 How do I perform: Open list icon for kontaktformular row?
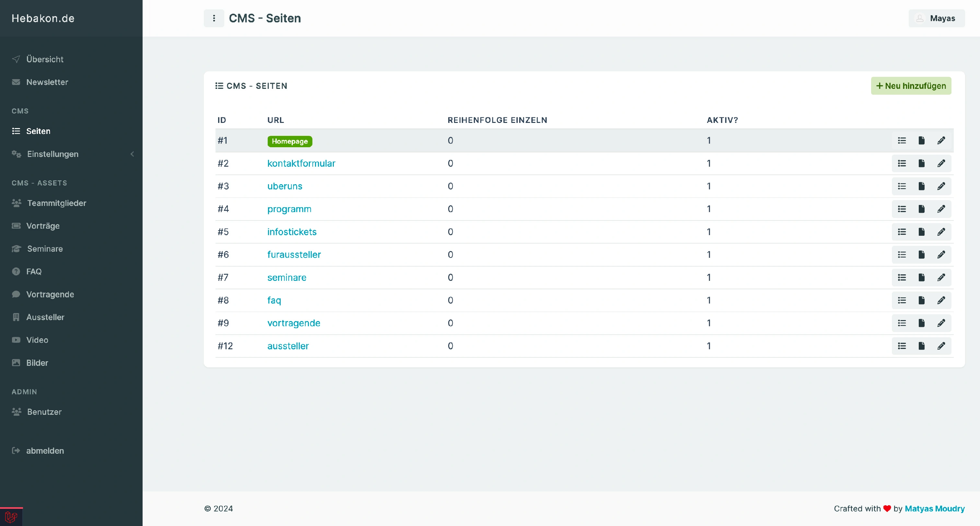coord(902,163)
